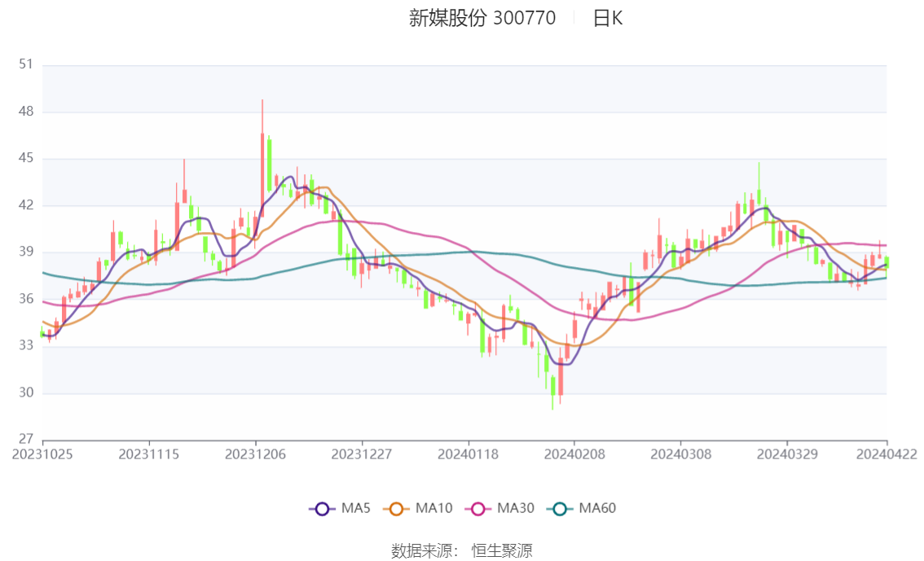Jump to the 20240422 x-axis date

pyautogui.click(x=887, y=454)
